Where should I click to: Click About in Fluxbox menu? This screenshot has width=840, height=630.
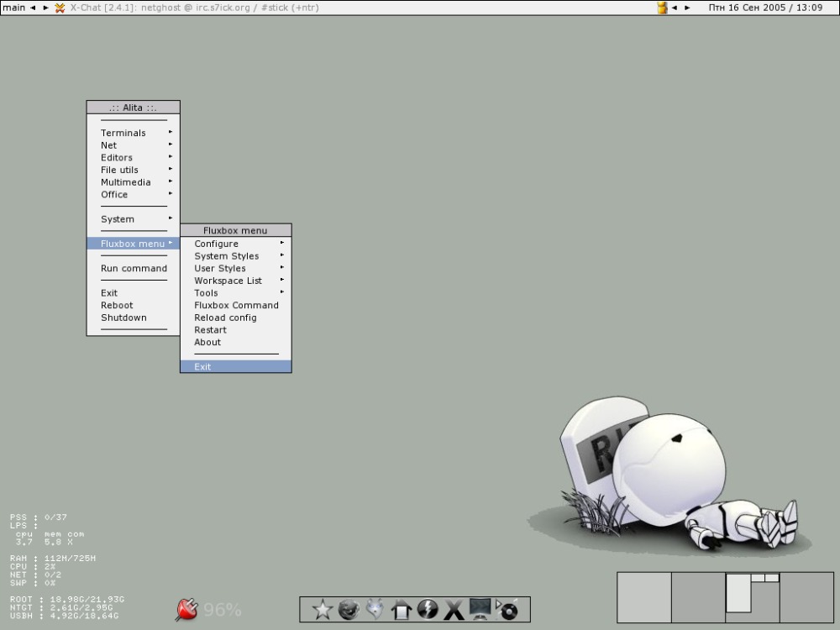(x=236, y=342)
